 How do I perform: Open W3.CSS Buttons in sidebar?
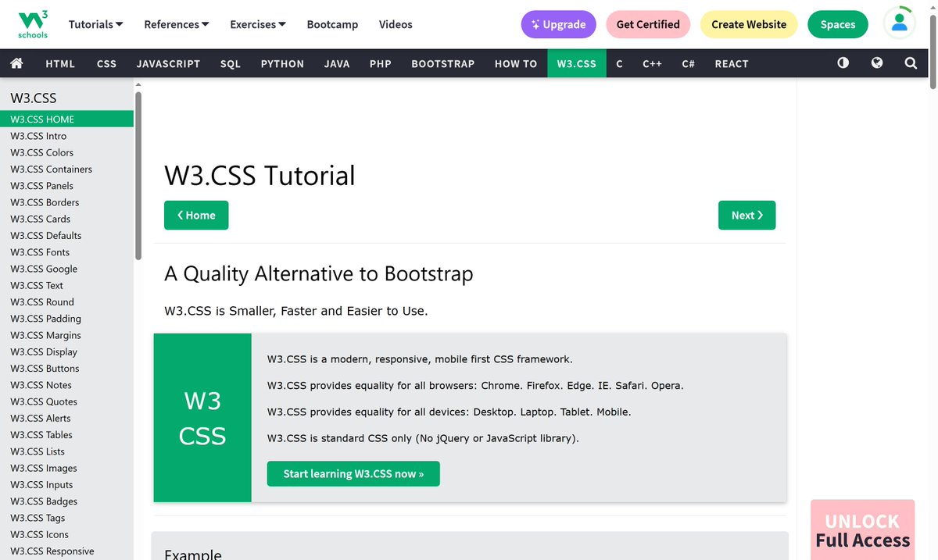click(x=66, y=368)
